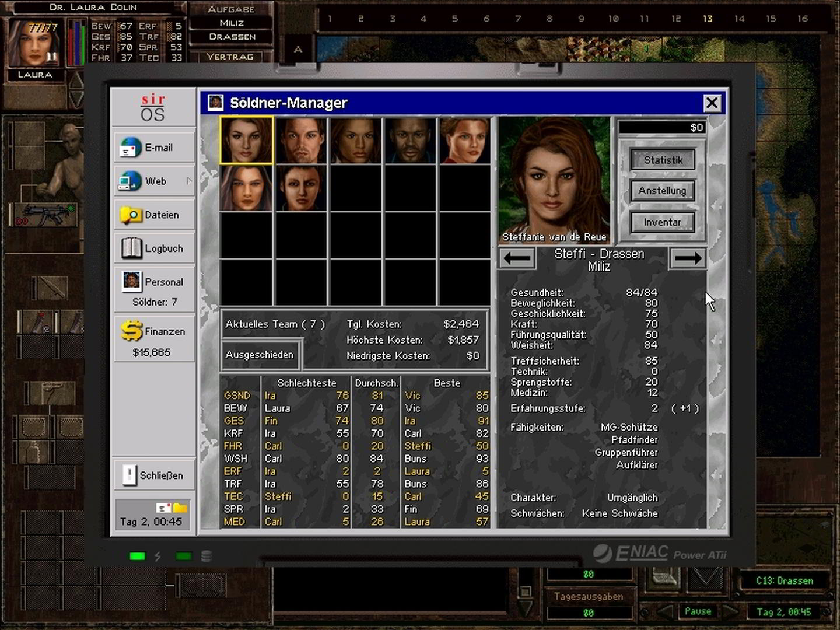This screenshot has height=630, width=840.
Task: Show previous mercenary with left arrow
Action: click(517, 258)
